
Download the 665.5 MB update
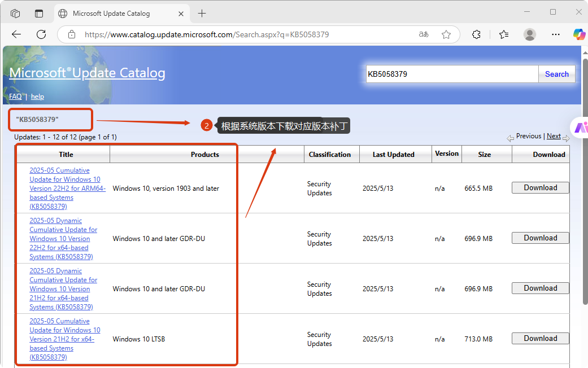(541, 188)
